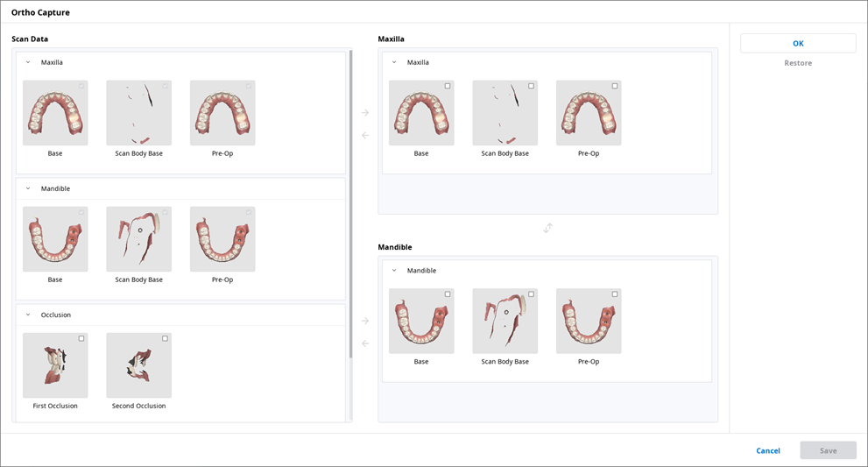Select Second Occlusion scan thumbnail

138,365
